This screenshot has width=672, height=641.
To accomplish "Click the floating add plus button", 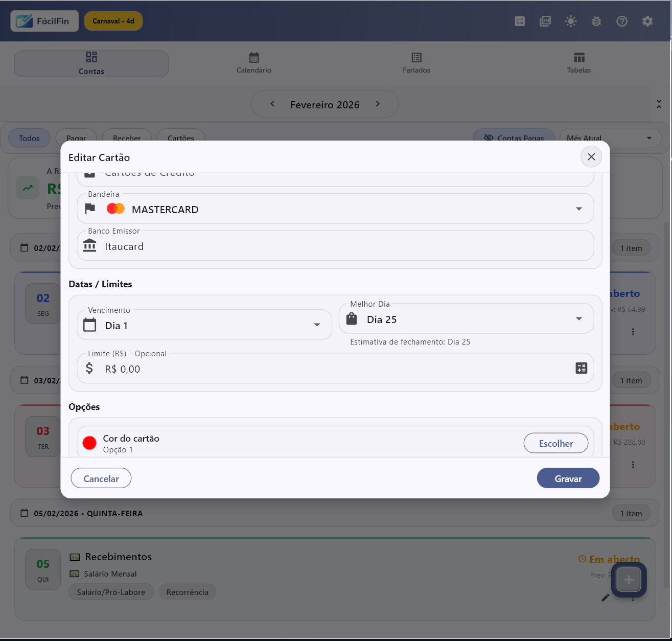I will pos(629,580).
